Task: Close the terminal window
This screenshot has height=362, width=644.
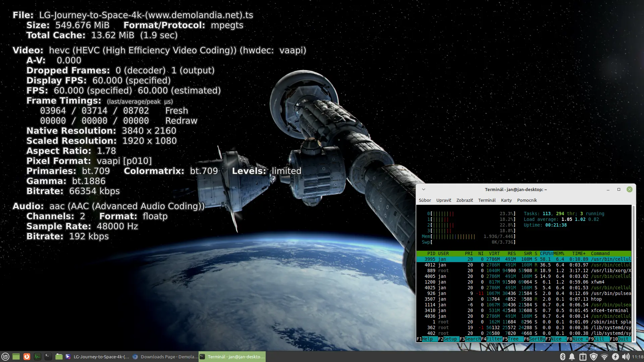Action: [630, 189]
